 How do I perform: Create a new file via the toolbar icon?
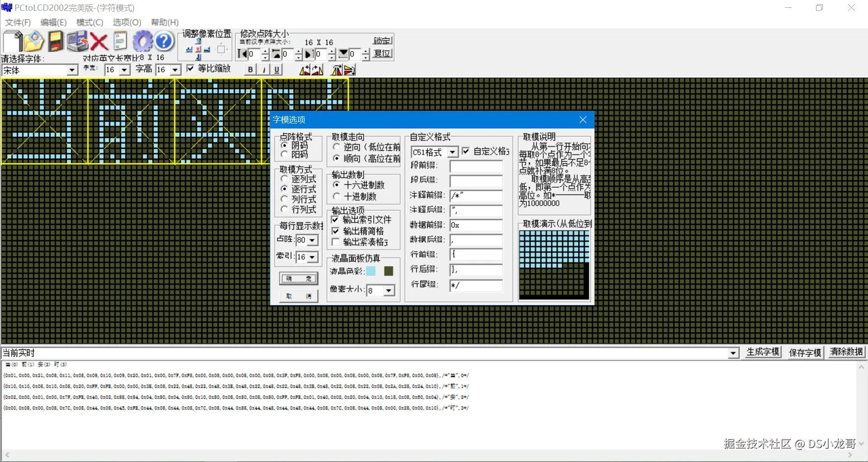(11, 41)
